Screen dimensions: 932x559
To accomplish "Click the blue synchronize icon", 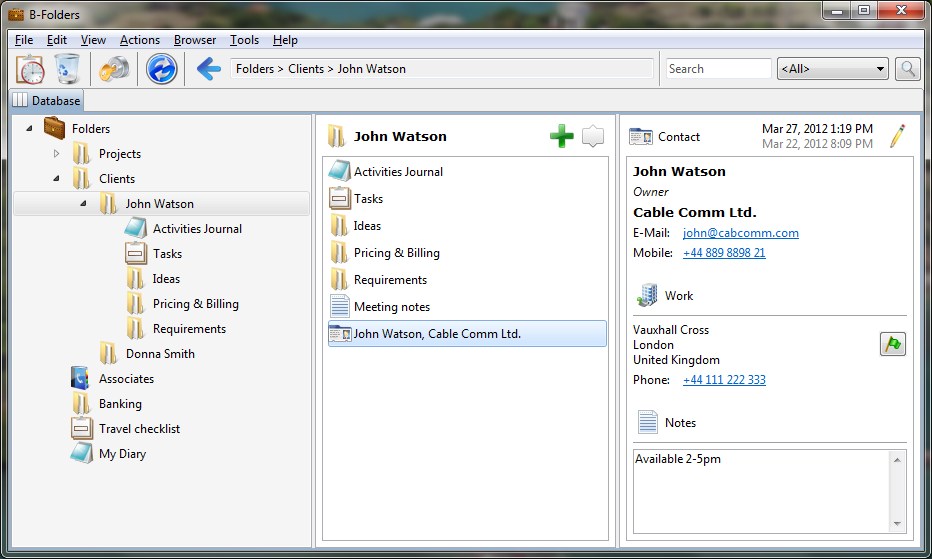I will pyautogui.click(x=161, y=69).
